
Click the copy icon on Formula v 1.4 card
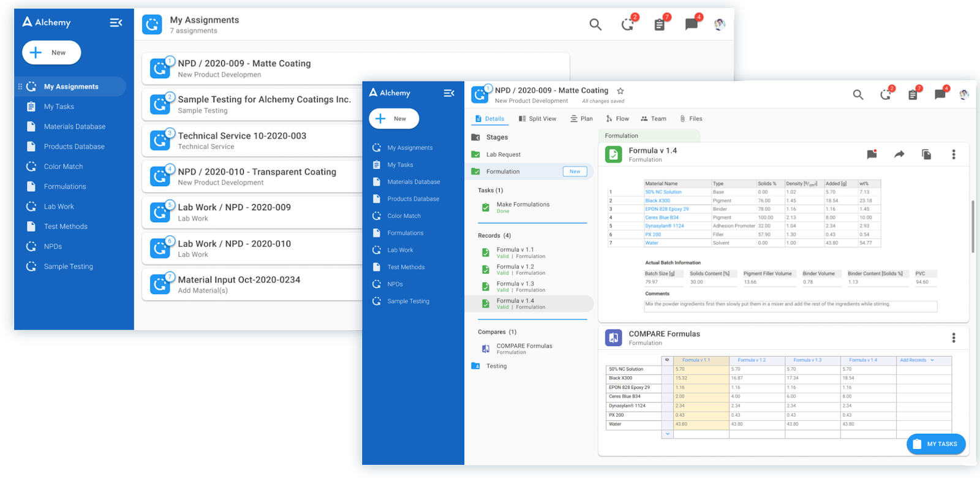[927, 154]
